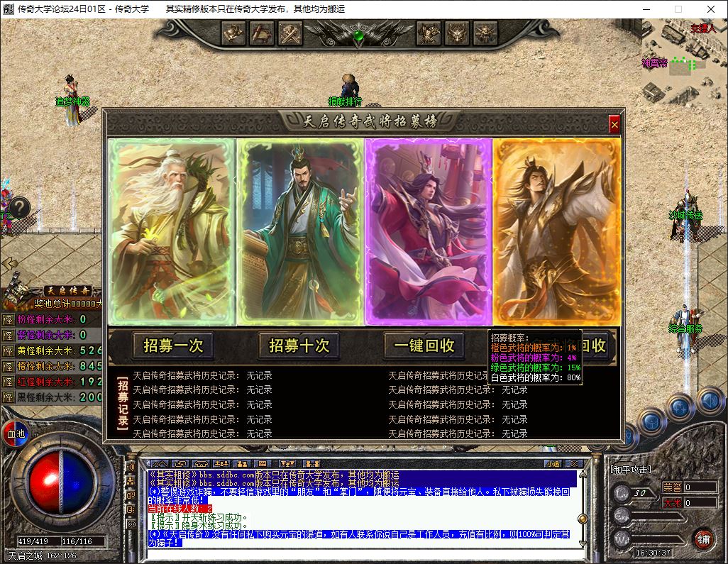728x564 pixels.
Task: Click the Lv level stone circle
Action: tap(622, 493)
